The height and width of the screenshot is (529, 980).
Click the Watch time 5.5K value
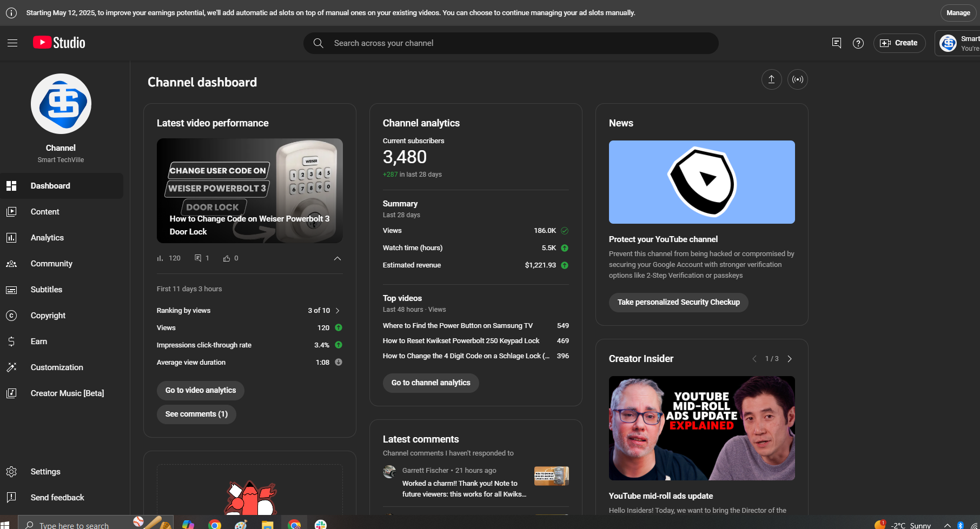[549, 248]
